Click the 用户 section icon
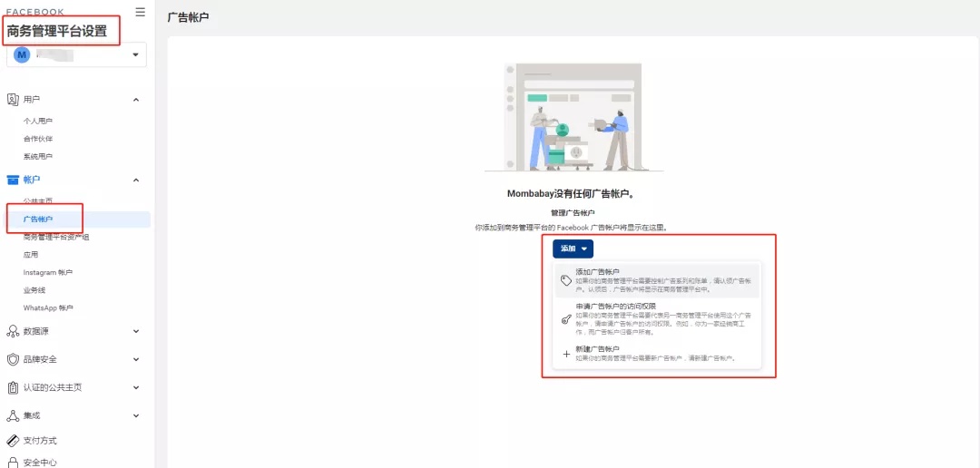The image size is (980, 468). pos(13,100)
